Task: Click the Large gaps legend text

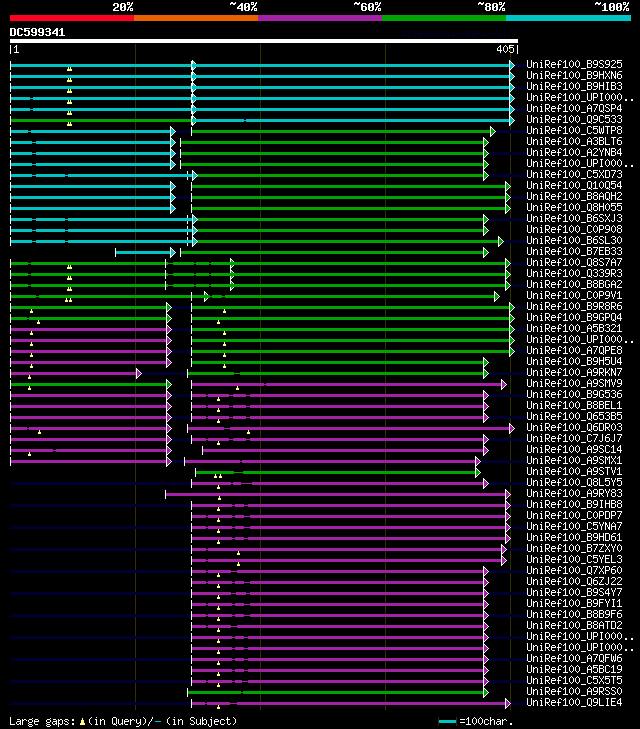Action: (123, 722)
